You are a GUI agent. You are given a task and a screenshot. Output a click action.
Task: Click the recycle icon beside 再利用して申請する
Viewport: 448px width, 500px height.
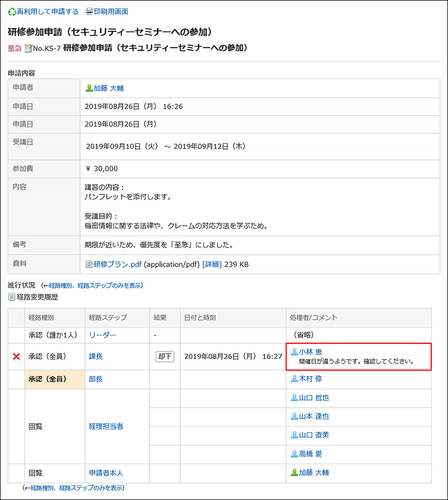(12, 12)
